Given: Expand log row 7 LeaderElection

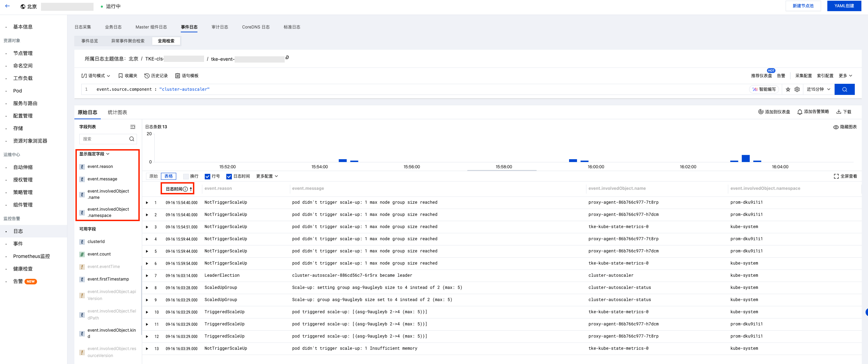Looking at the screenshot, I should (147, 276).
